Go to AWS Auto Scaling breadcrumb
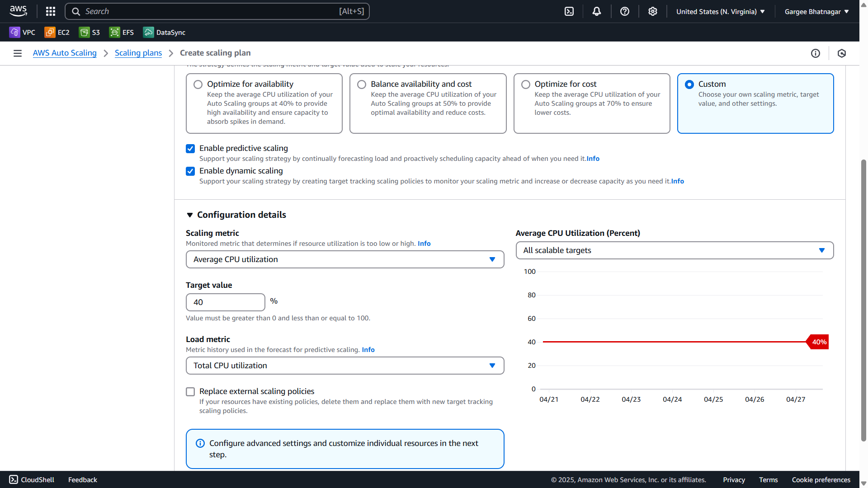Viewport: 868px width, 488px height. [65, 53]
